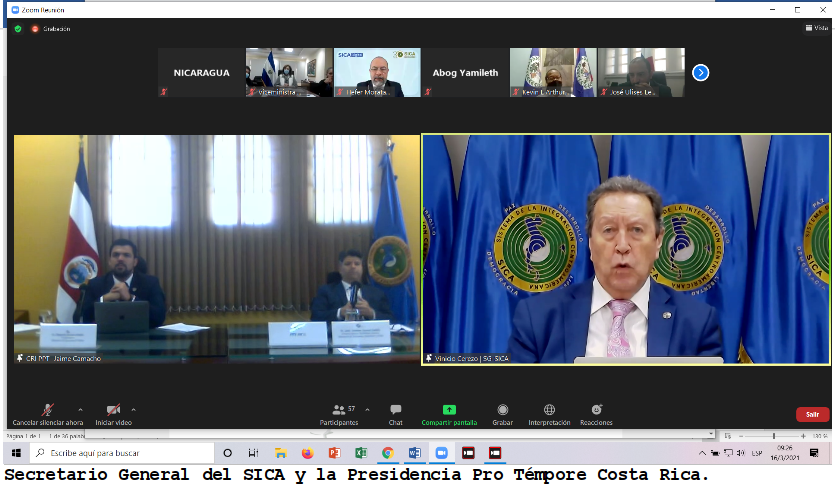
Task: Unmute microphone with Cancelar silenciar ahora
Action: [48, 415]
